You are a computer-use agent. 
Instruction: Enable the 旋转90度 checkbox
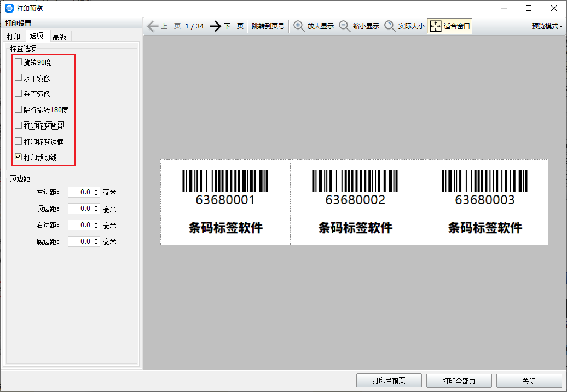click(19, 62)
